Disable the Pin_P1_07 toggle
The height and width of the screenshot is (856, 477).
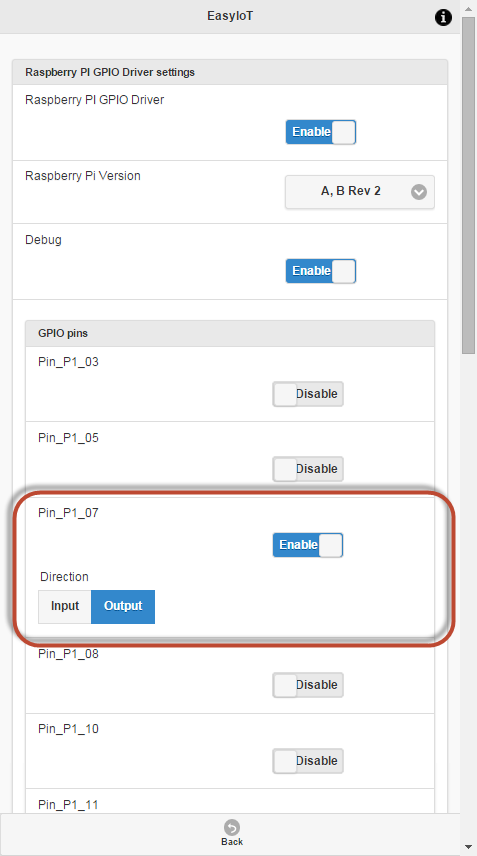(x=308, y=545)
